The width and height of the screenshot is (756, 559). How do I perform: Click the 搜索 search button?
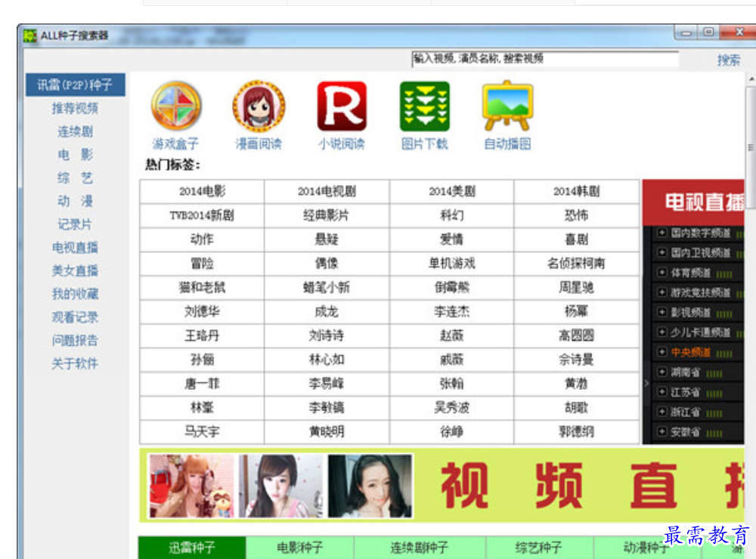(728, 60)
